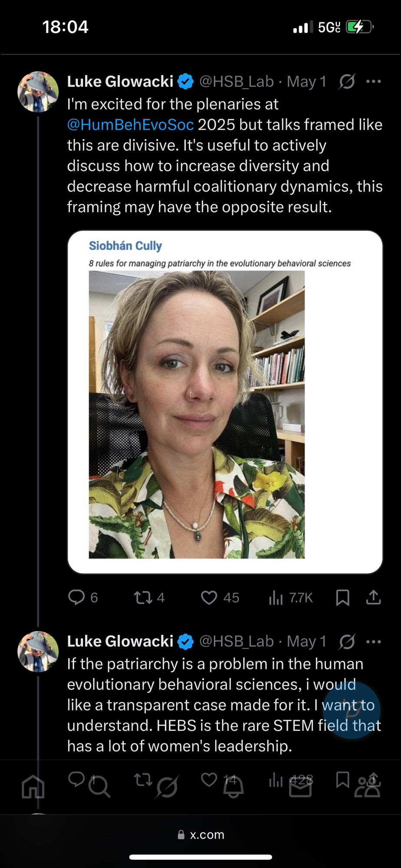Image resolution: width=401 pixels, height=868 pixels.
Task: Open the Messages envelope tab
Action: pos(300,787)
